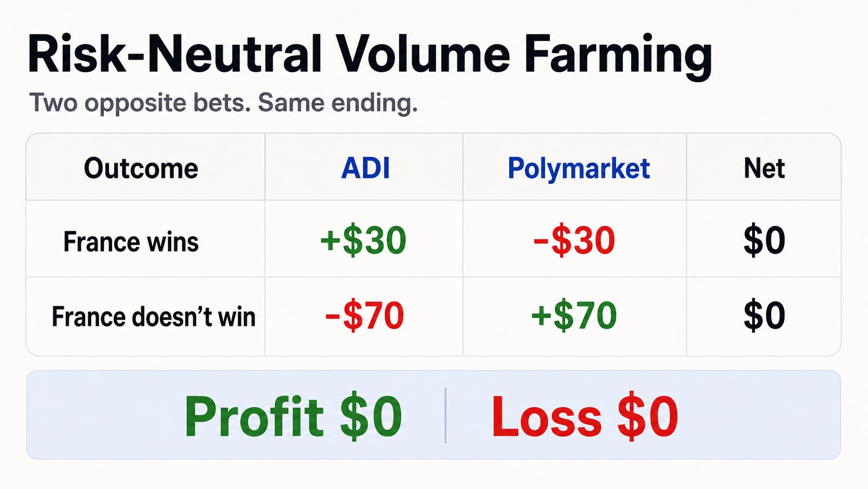The height and width of the screenshot is (489, 868).
Task: Click the green 'Profit $0' text
Action: 293,417
